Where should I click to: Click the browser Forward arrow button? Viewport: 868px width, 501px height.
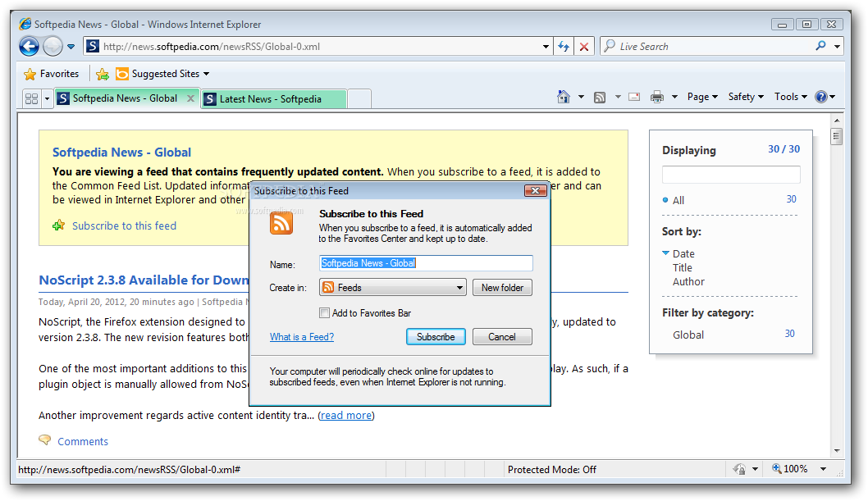point(53,47)
